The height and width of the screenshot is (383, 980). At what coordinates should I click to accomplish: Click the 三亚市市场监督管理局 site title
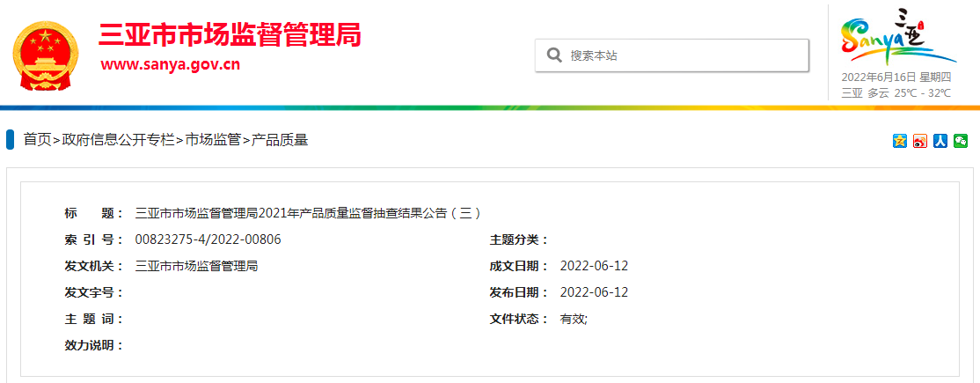click(230, 35)
